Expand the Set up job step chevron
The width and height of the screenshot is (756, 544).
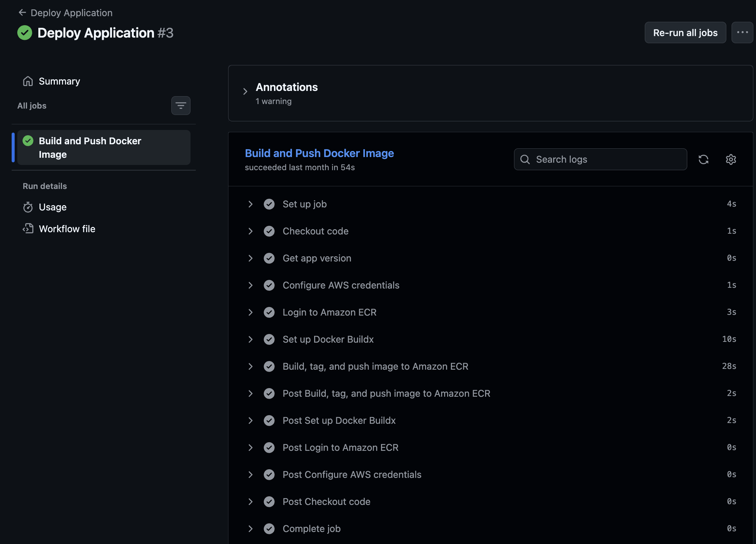(x=250, y=204)
